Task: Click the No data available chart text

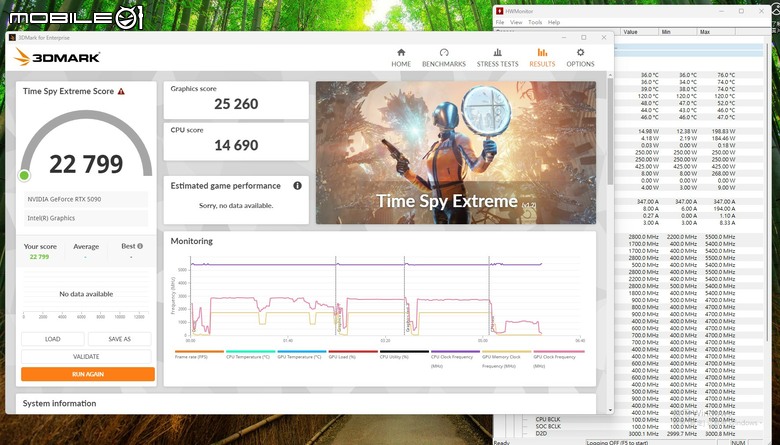Action: (86, 294)
